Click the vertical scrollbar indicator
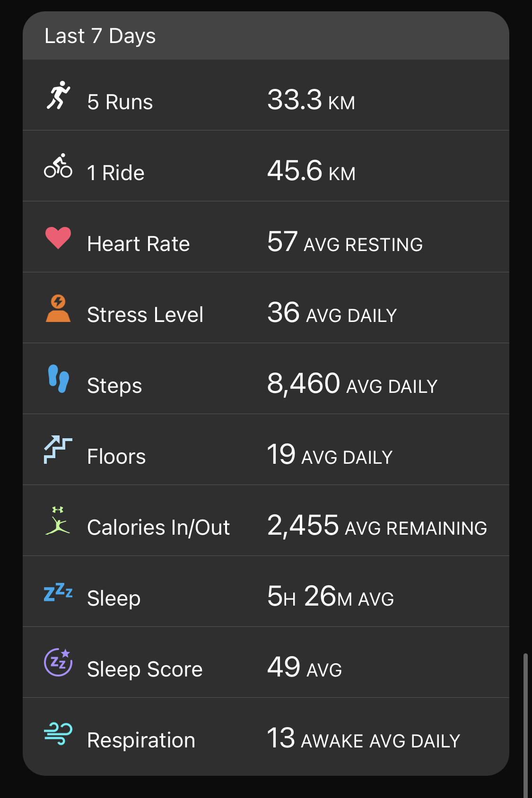532x798 pixels. click(x=525, y=725)
